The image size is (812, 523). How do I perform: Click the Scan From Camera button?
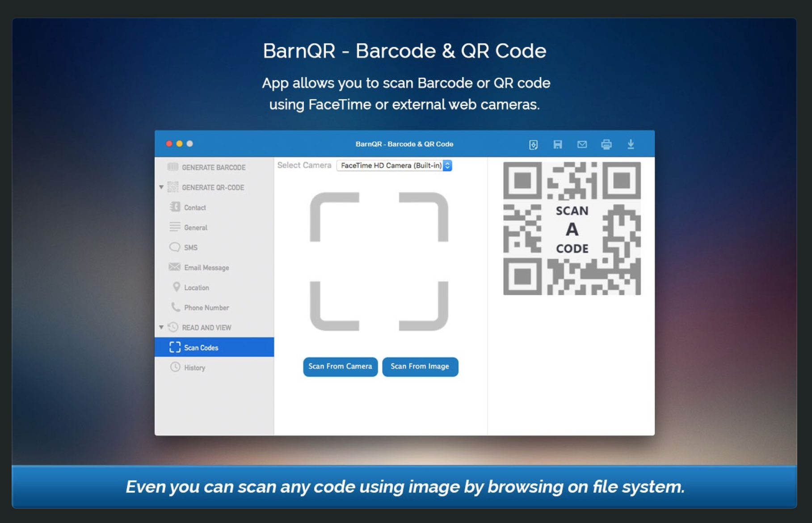[x=340, y=367]
